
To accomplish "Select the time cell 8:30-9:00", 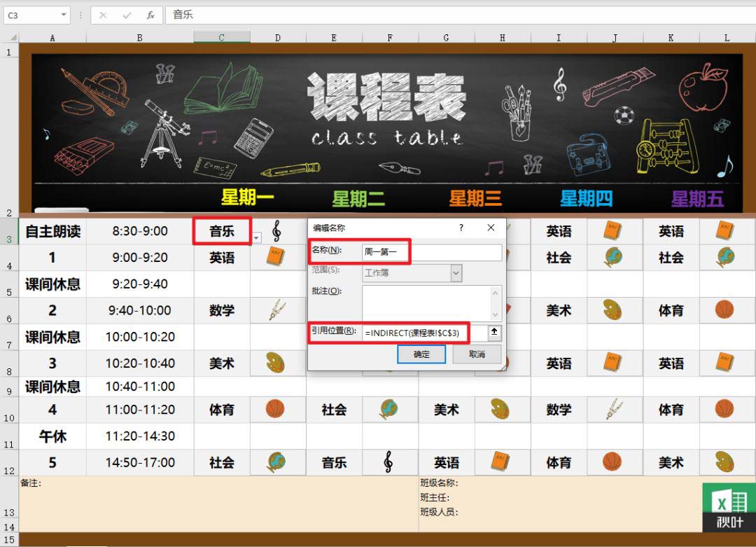I will pos(140,231).
